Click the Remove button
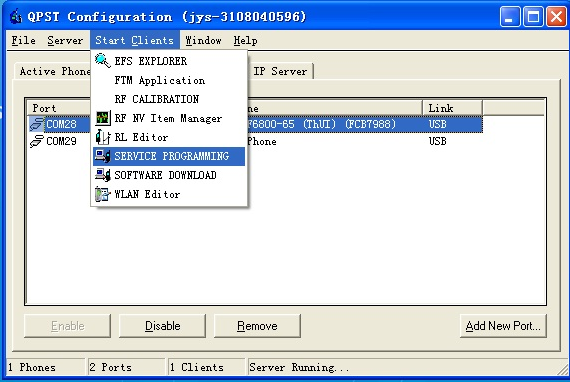The height and width of the screenshot is (382, 570). click(x=257, y=326)
